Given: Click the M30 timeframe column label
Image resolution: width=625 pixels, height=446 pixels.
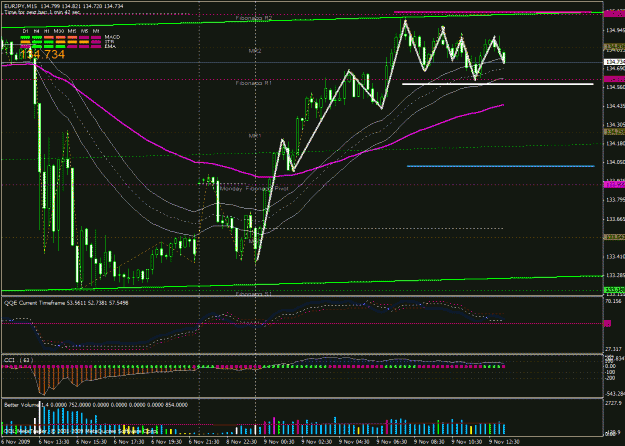Looking at the screenshot, I should pyautogui.click(x=59, y=31).
